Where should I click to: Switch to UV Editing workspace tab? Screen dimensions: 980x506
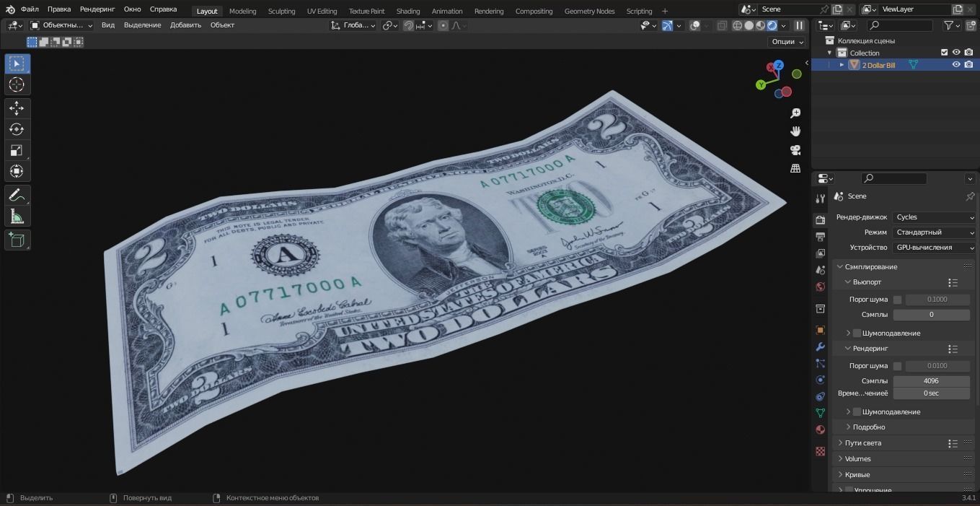tap(322, 11)
